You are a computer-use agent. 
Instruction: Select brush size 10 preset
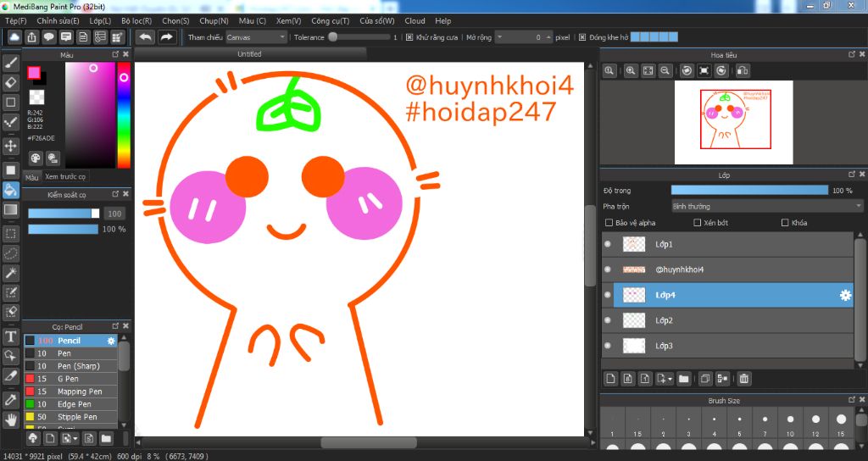pyautogui.click(x=790, y=426)
